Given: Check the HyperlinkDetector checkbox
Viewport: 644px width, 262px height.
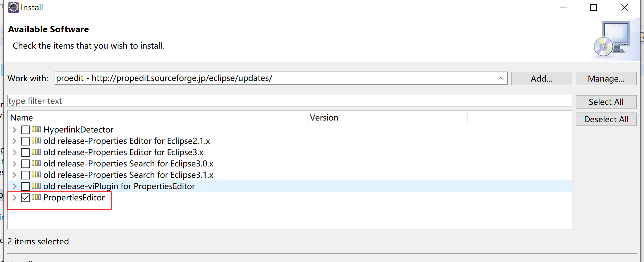Looking at the screenshot, I should pyautogui.click(x=25, y=130).
